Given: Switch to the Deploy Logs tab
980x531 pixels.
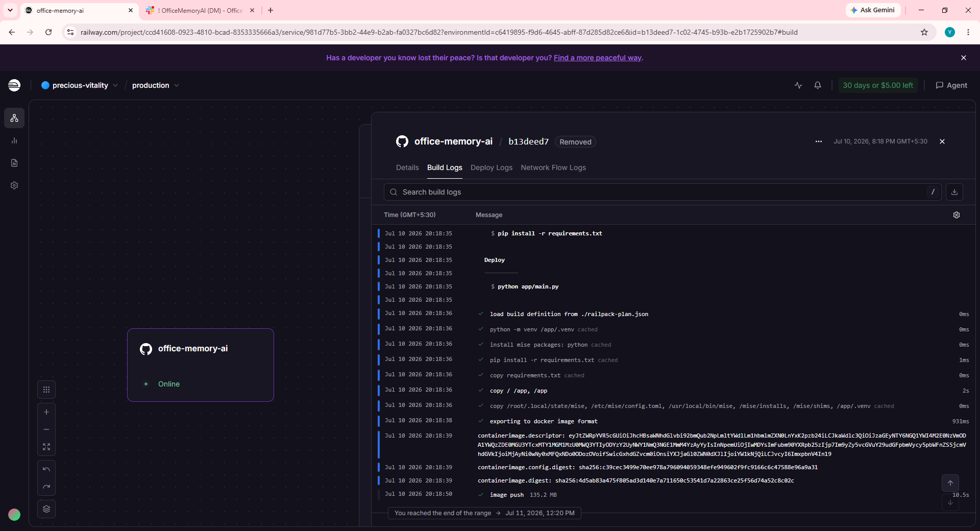Looking at the screenshot, I should (x=492, y=167).
